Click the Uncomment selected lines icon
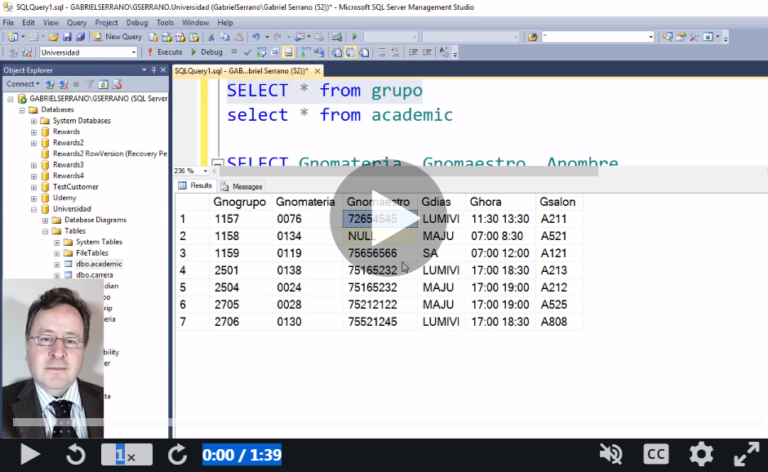 (x=395, y=52)
